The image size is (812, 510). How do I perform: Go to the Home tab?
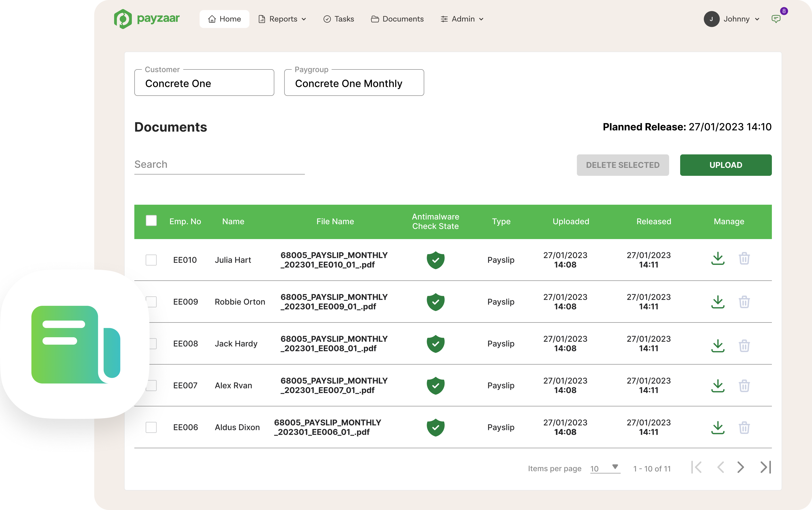224,19
